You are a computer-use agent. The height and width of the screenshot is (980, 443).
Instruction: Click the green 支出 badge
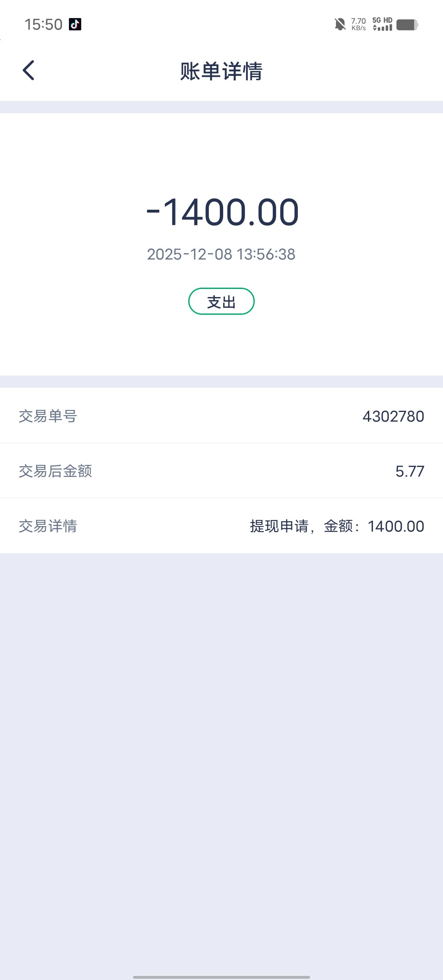[x=221, y=302]
